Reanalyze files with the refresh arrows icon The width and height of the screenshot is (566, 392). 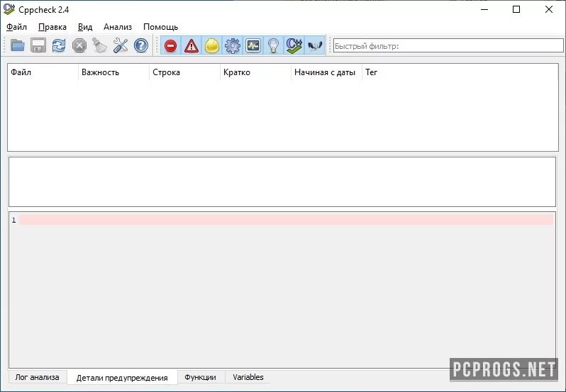59,45
